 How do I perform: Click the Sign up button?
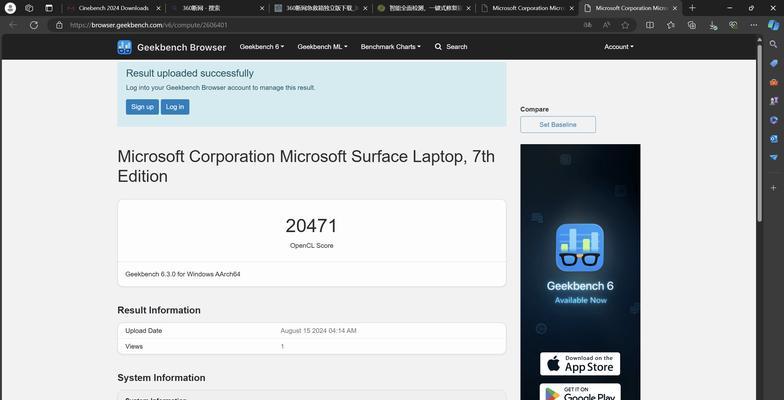pos(142,107)
